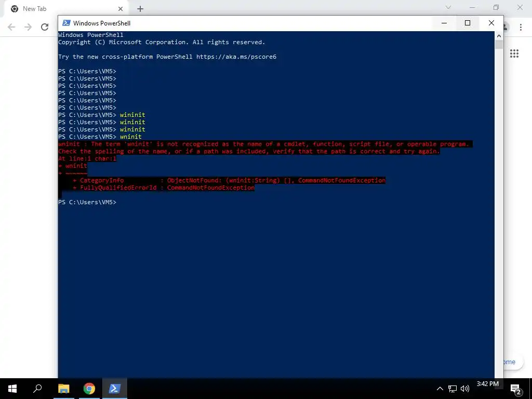Viewport: 532px width, 399px height.
Task: Close the Windows PowerShell window
Action: coord(491,23)
